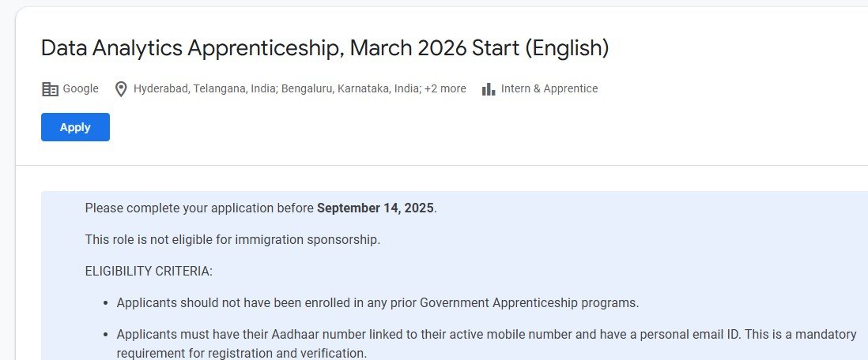Click the "requirement for registration and verification" line
868x360 pixels.
pos(241,354)
